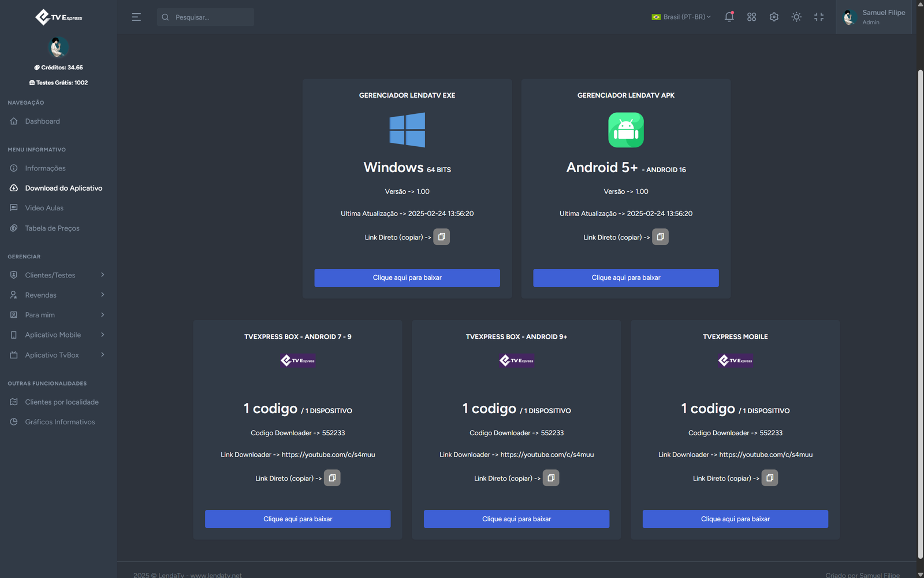The image size is (924, 578).
Task: Click Testes Grátis: 1002 text
Action: tap(58, 83)
